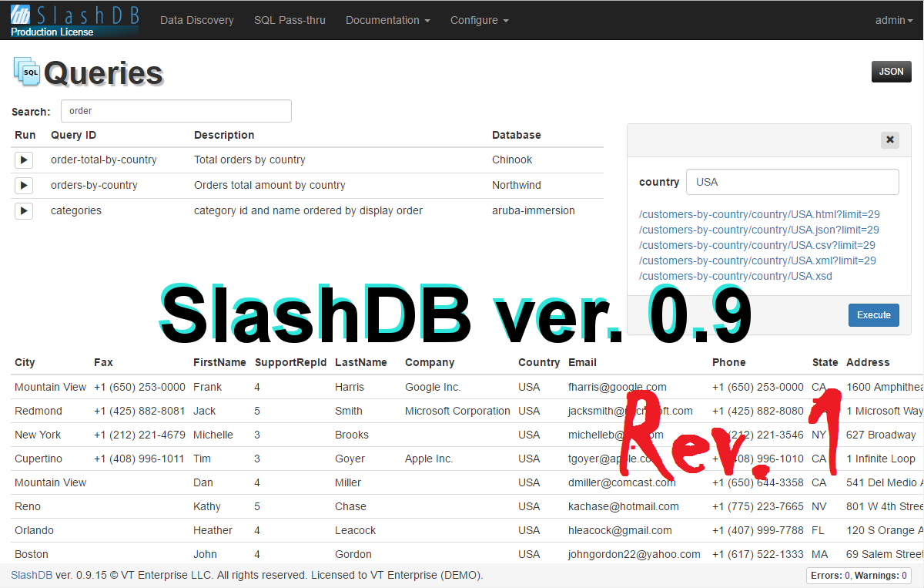This screenshot has width=924, height=588.
Task: Click the Address column header
Action: [x=868, y=362]
